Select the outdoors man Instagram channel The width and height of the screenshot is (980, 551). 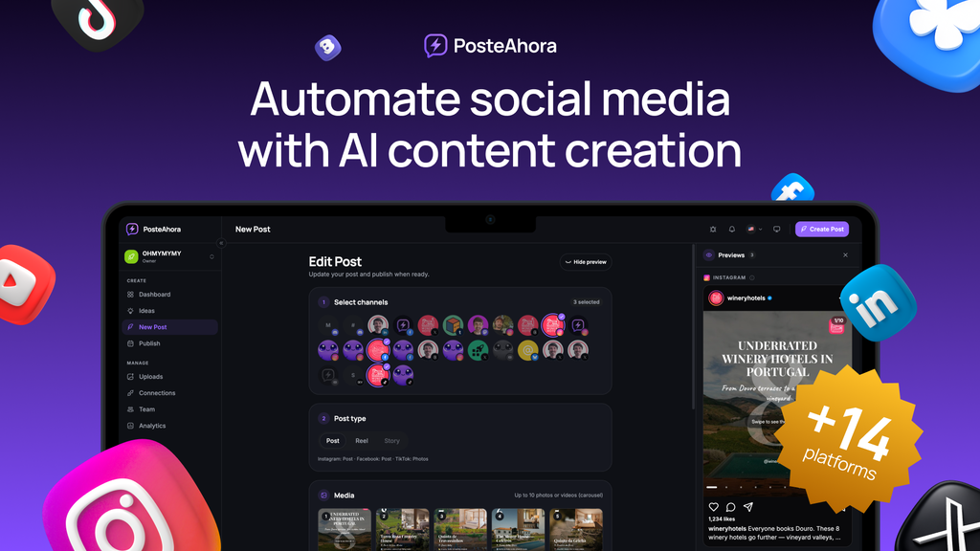[x=503, y=325]
